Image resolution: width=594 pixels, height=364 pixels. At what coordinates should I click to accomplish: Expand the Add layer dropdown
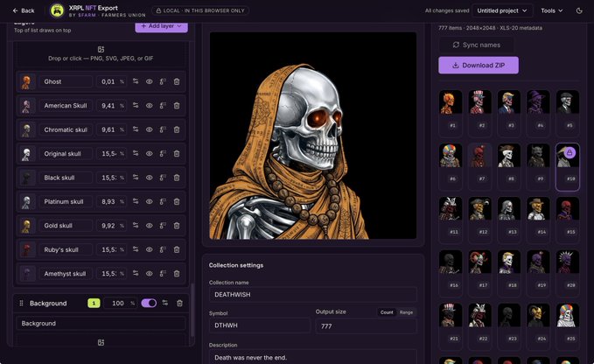tap(161, 26)
